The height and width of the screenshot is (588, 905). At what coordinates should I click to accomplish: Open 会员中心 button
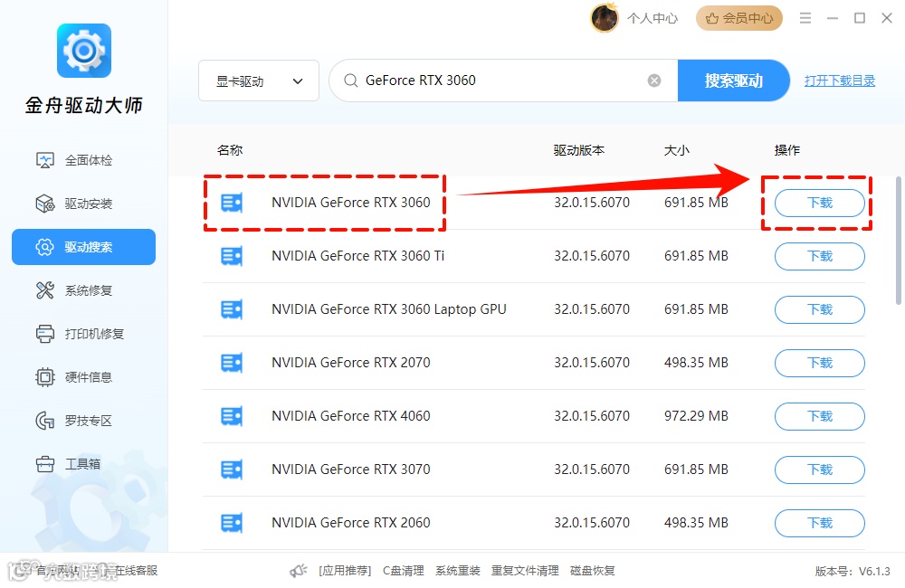739,18
